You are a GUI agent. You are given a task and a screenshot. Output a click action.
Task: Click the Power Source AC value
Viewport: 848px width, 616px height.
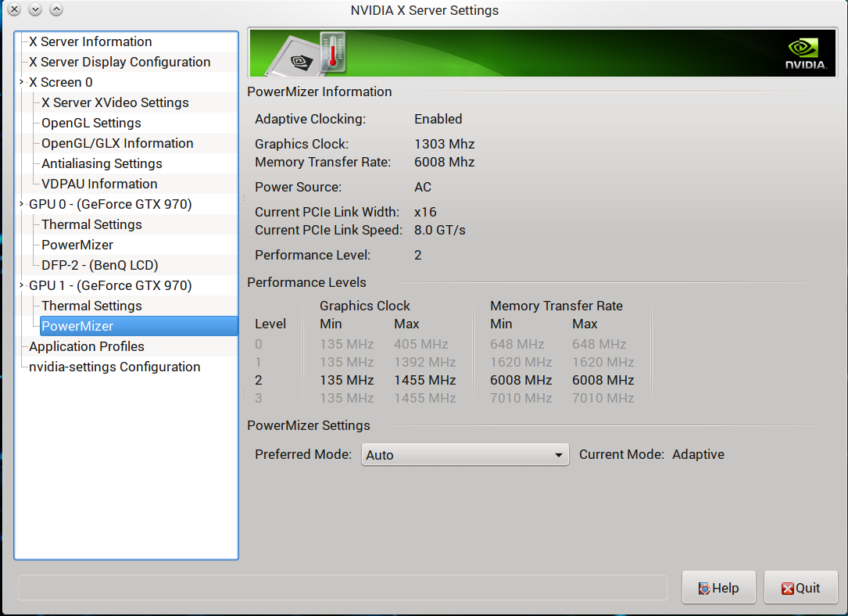pos(423,187)
